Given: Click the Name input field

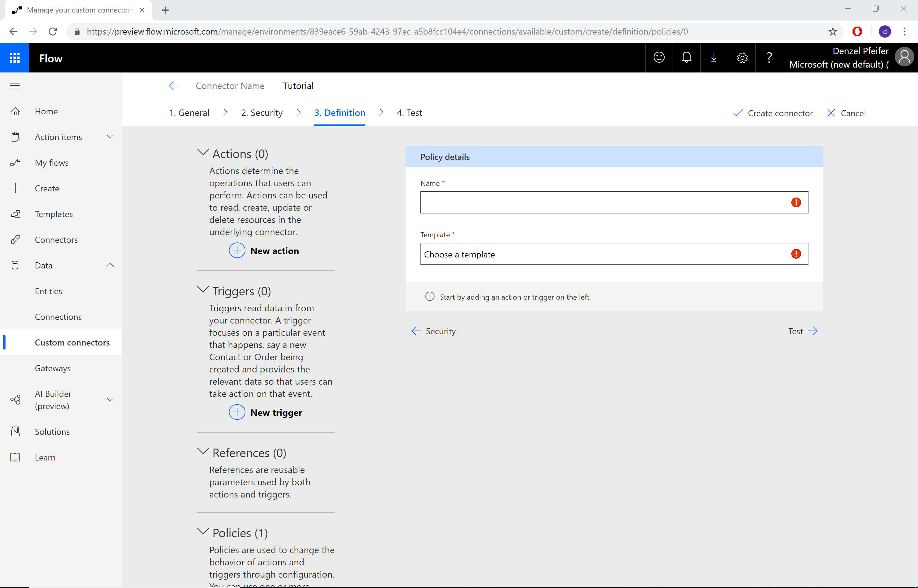Looking at the screenshot, I should [614, 202].
